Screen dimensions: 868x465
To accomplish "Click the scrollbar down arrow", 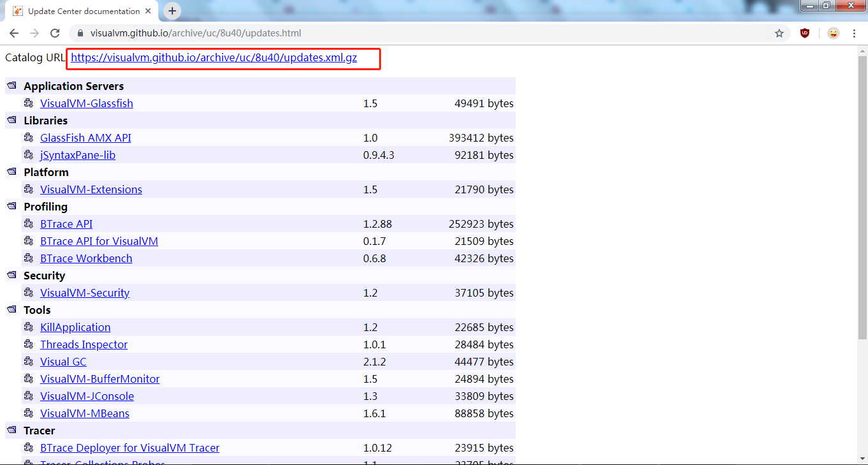I will point(862,457).
